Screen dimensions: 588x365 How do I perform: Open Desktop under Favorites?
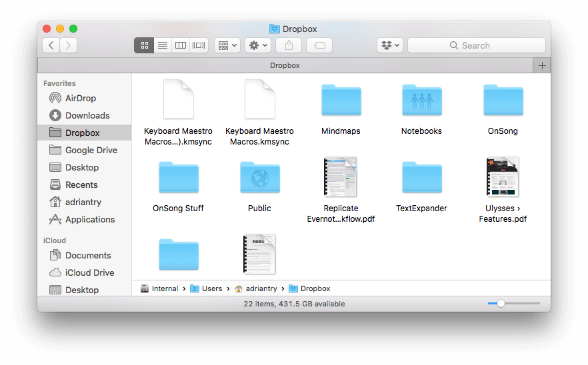tap(85, 167)
